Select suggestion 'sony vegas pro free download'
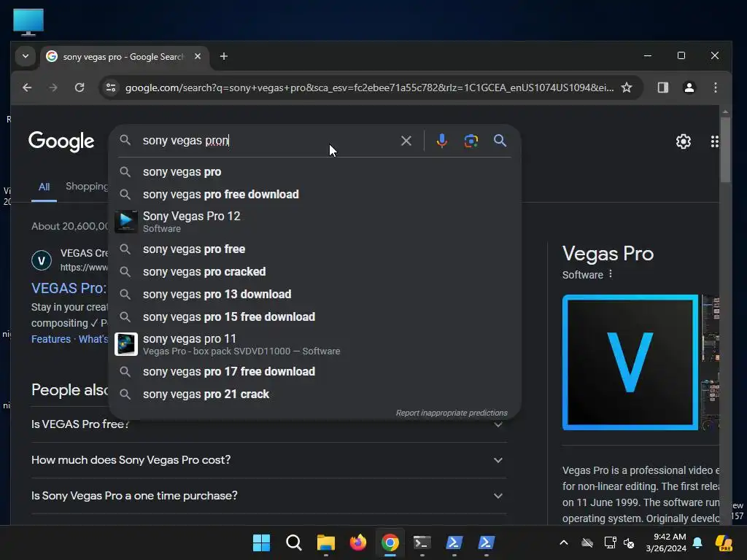Viewport: 747px width, 560px height. coord(314,194)
